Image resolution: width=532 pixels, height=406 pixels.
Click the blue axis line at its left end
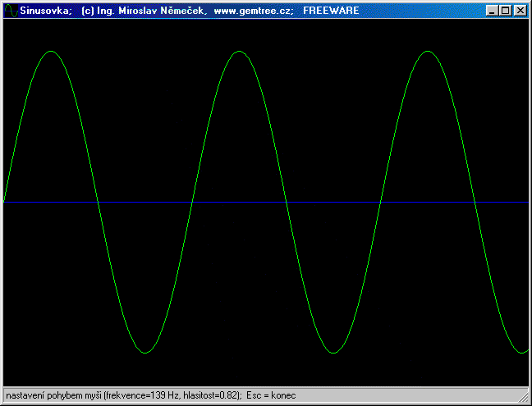pos(7,202)
